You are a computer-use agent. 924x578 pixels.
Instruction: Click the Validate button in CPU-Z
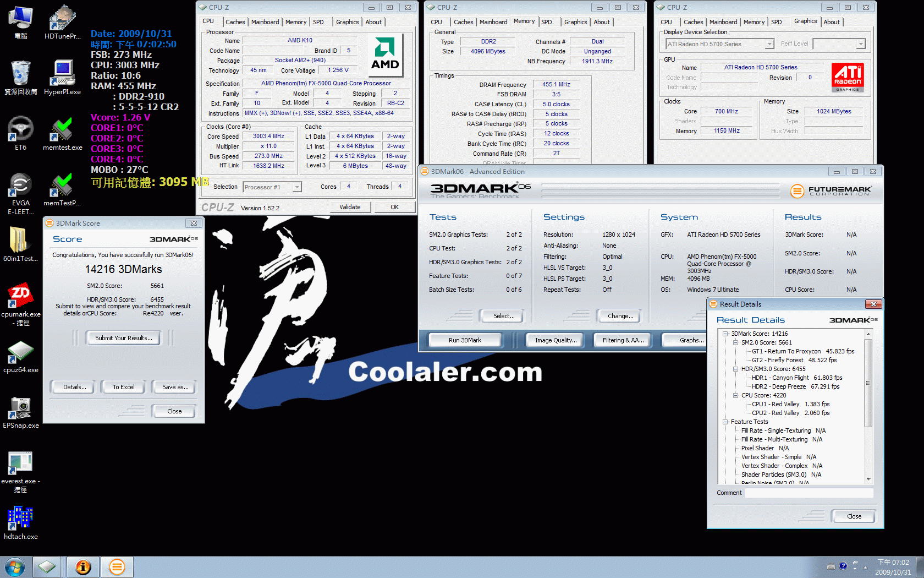coord(350,207)
